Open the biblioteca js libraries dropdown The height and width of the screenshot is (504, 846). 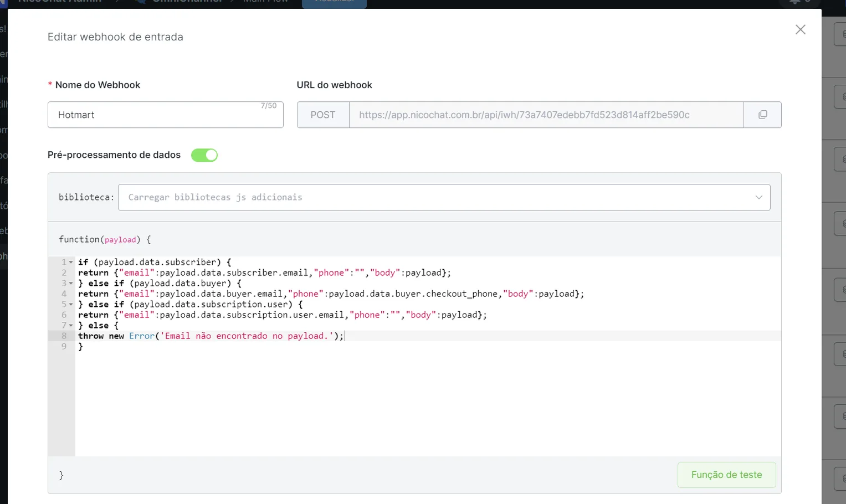[444, 197]
